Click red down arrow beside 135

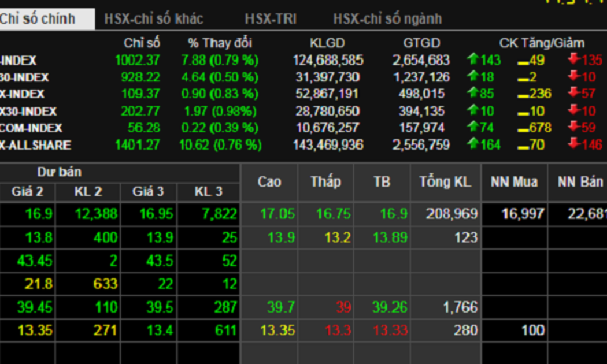[x=573, y=60]
